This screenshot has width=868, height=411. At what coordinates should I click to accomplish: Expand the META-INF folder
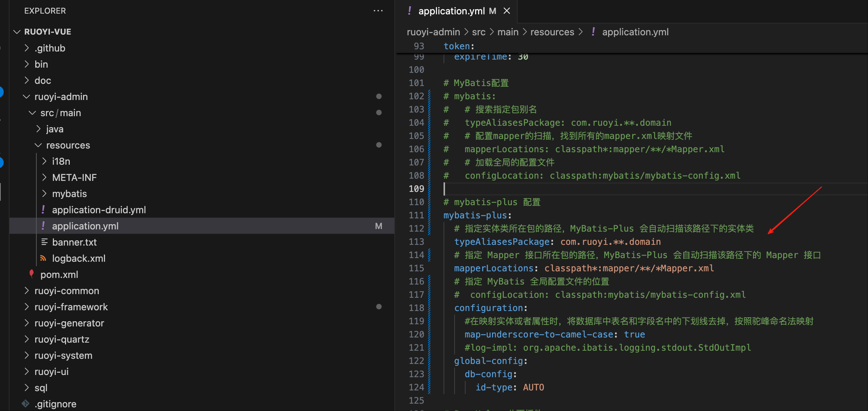[x=74, y=178]
